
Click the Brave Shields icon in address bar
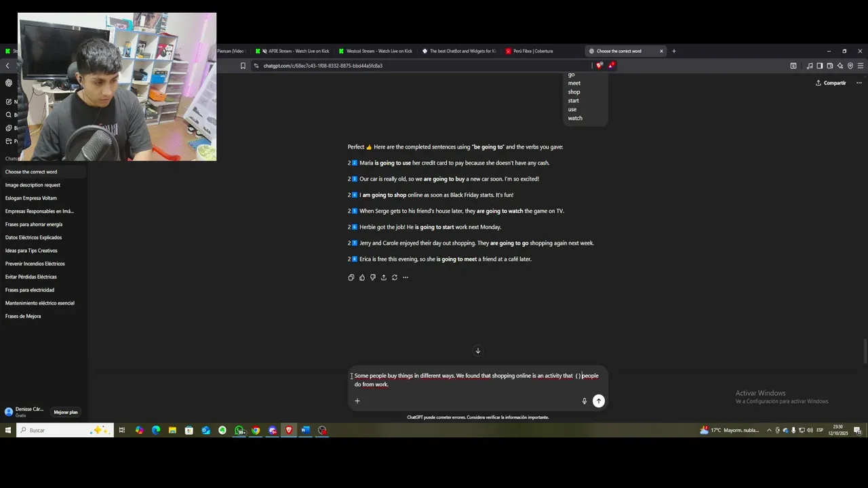[x=599, y=66]
